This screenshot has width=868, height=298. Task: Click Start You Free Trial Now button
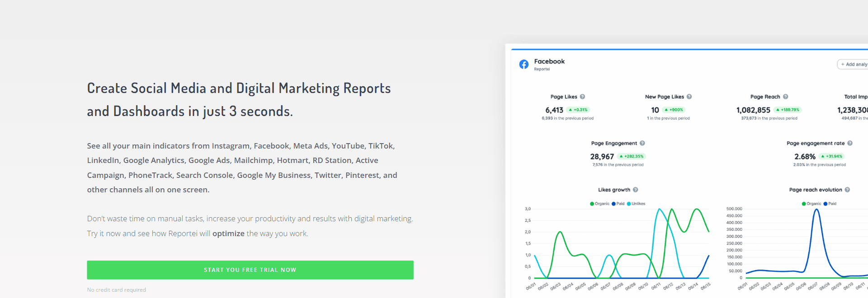tap(250, 270)
